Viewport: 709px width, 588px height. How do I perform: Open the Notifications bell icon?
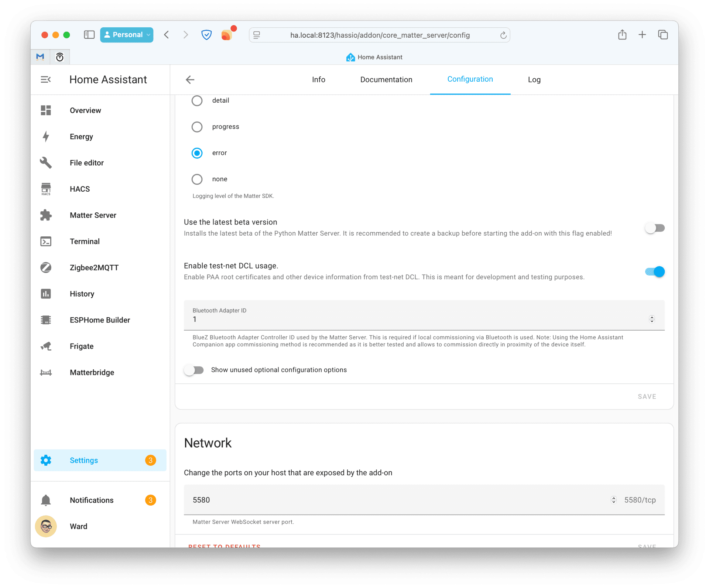point(46,500)
